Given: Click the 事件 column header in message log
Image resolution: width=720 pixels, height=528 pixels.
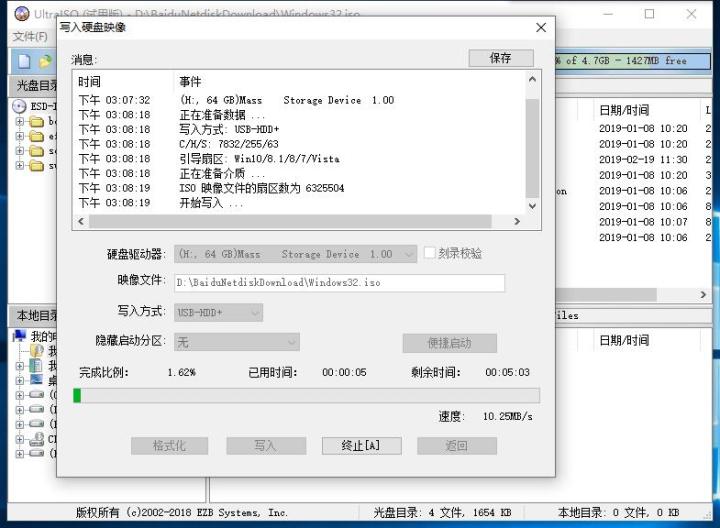Looking at the screenshot, I should [x=190, y=82].
